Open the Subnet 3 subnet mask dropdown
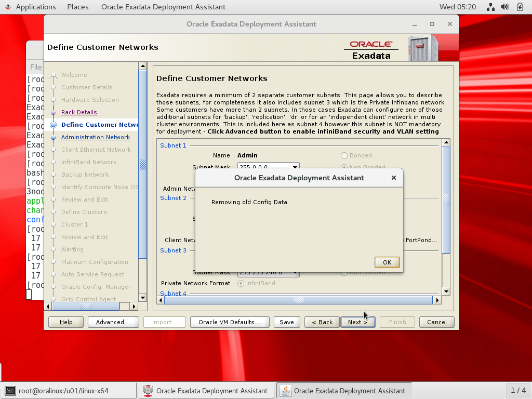The width and height of the screenshot is (532, 399). coord(295,273)
